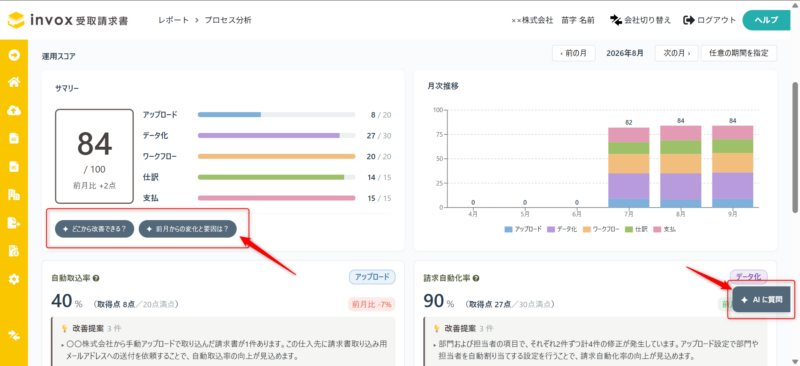The width and height of the screenshot is (800, 366).
Task: Click the ヘルプ button
Action: click(766, 20)
